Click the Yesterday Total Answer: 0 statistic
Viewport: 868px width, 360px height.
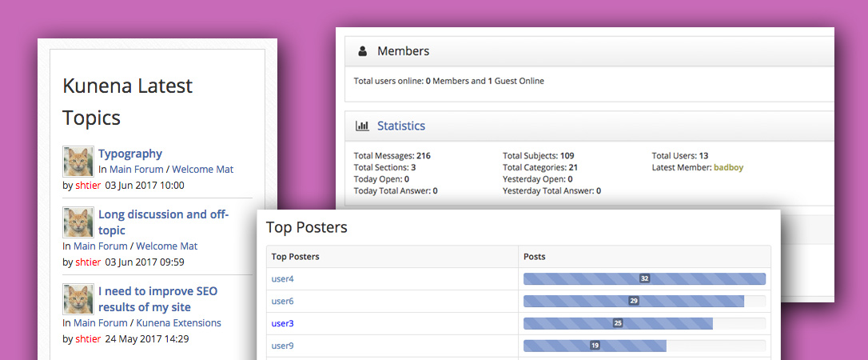pos(552,190)
